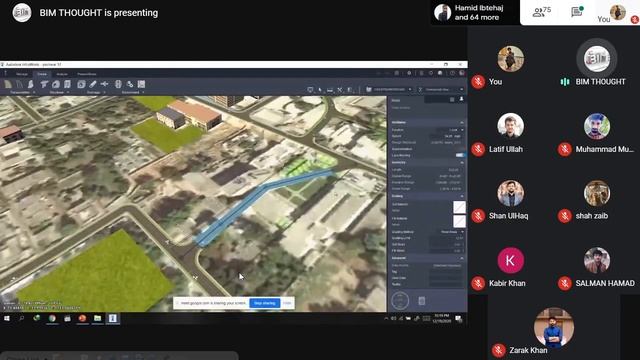Open the Grading Method dropdown
The image size is (640, 360).
click(x=452, y=232)
